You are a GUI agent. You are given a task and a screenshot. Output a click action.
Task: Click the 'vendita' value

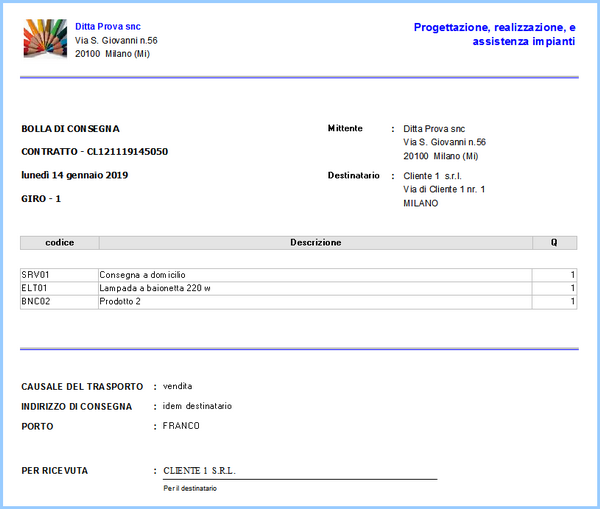(178, 386)
